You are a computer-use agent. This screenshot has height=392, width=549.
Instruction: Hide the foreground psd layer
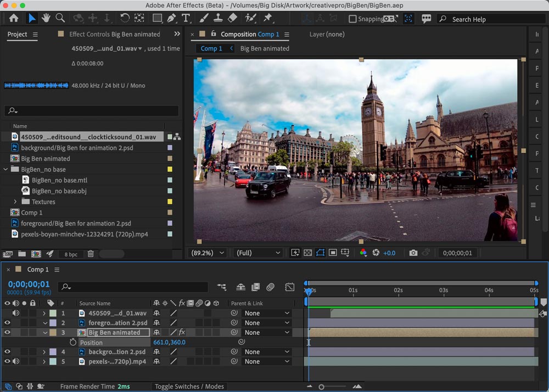click(x=8, y=323)
